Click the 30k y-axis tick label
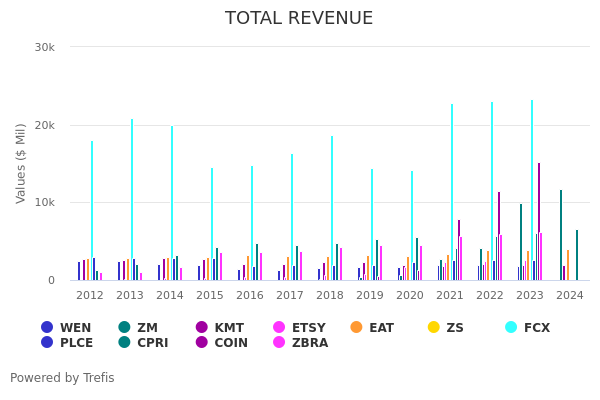Image resolution: width=600 pixels, height=400 pixels. tap(45, 47)
